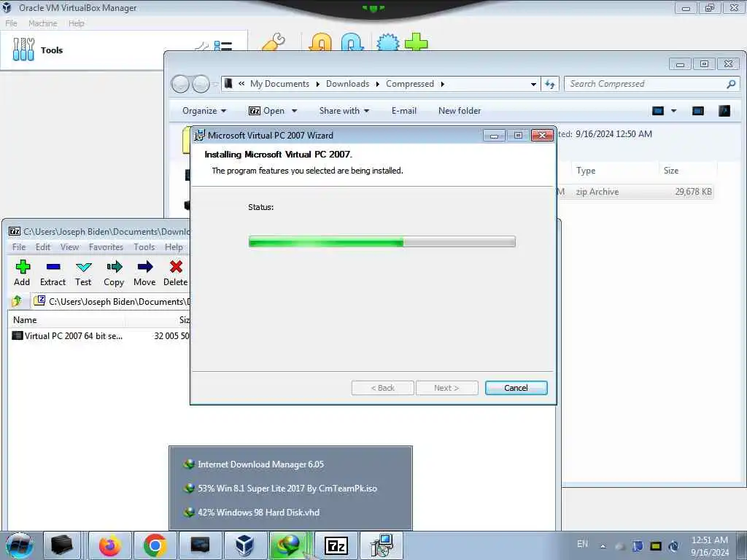Click the Explorer Back navigation arrow
This screenshot has height=560, width=747.
pyautogui.click(x=181, y=85)
